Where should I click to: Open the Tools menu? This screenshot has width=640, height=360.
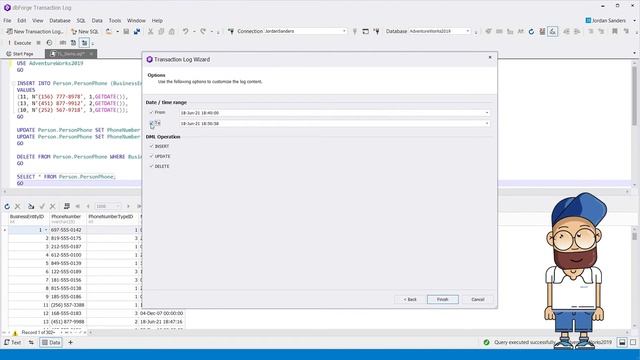(x=115, y=20)
